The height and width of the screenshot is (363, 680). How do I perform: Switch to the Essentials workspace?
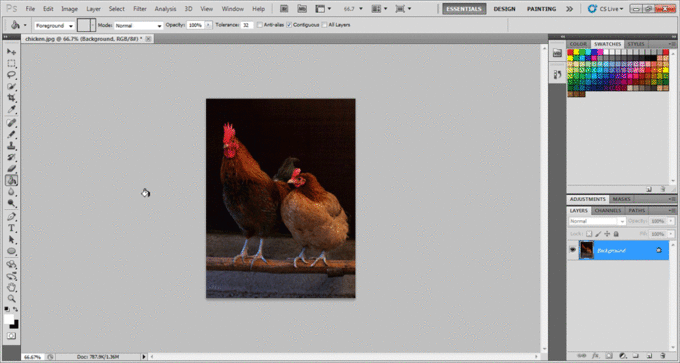coord(464,9)
